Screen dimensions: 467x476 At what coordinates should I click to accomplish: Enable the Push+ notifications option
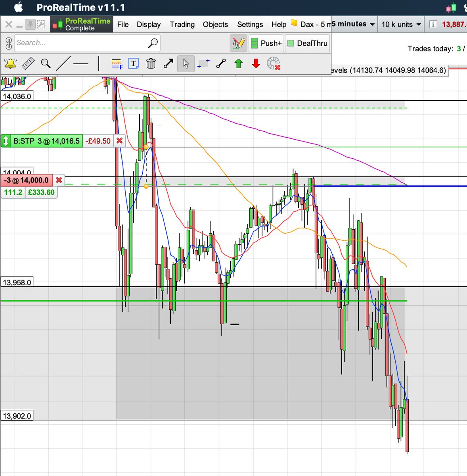point(266,43)
